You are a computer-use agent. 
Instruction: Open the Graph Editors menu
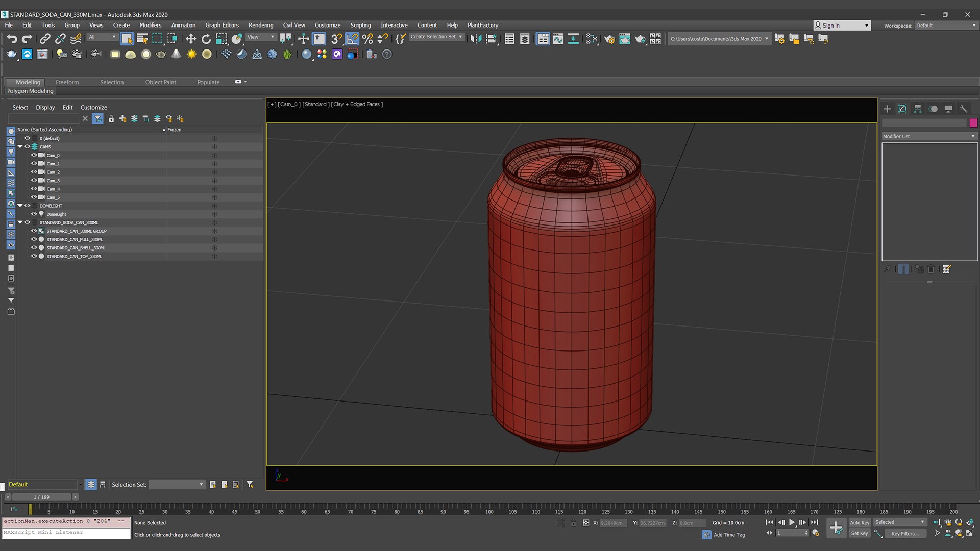(x=222, y=25)
